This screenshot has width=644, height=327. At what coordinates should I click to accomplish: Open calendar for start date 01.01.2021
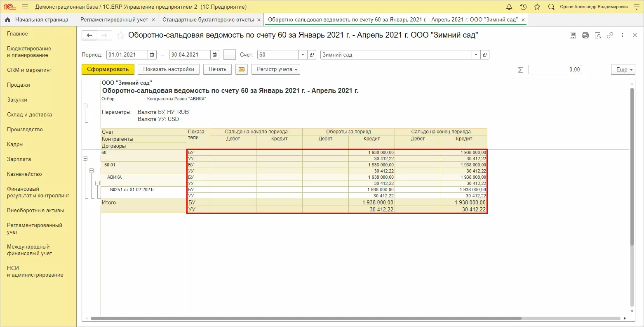pos(152,54)
